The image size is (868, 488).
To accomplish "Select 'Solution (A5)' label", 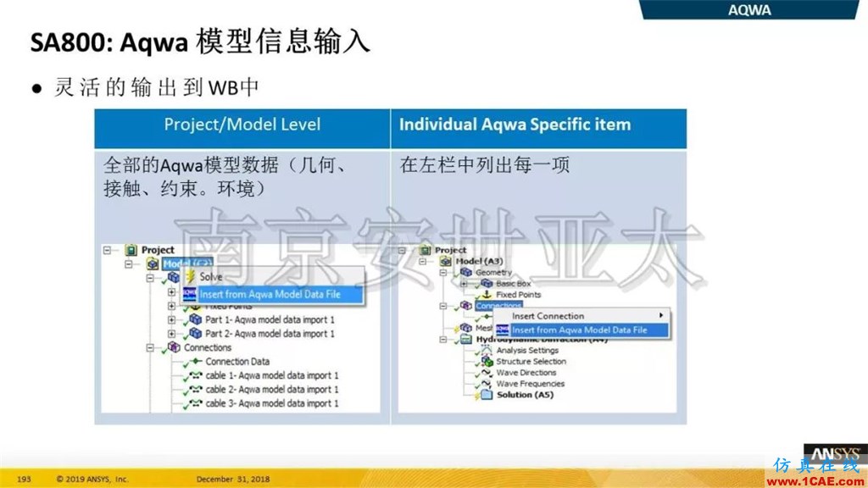I will point(525,395).
